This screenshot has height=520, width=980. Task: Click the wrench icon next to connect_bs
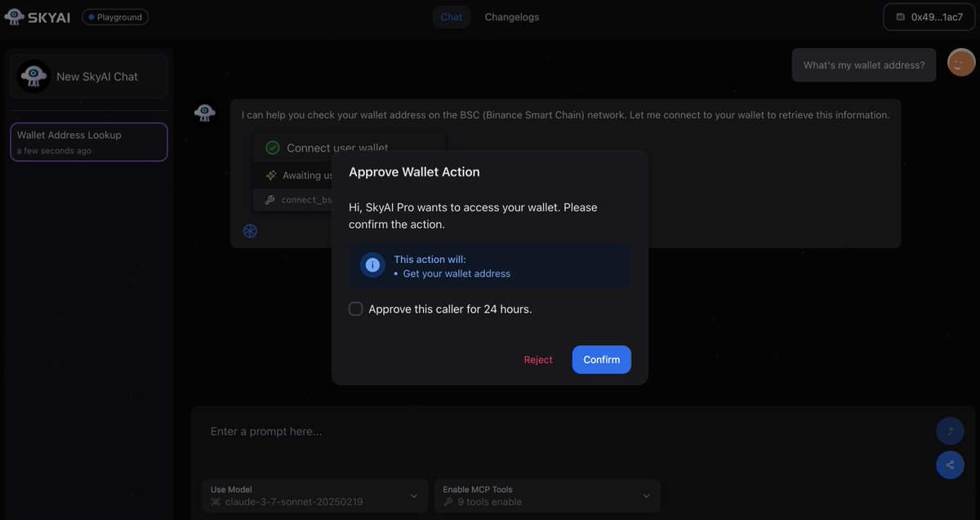point(270,200)
